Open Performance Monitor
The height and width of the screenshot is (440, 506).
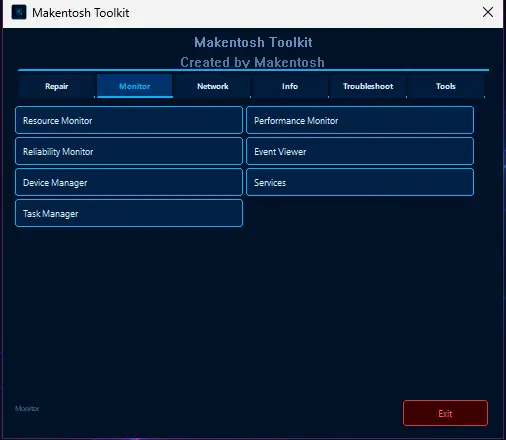tap(360, 120)
